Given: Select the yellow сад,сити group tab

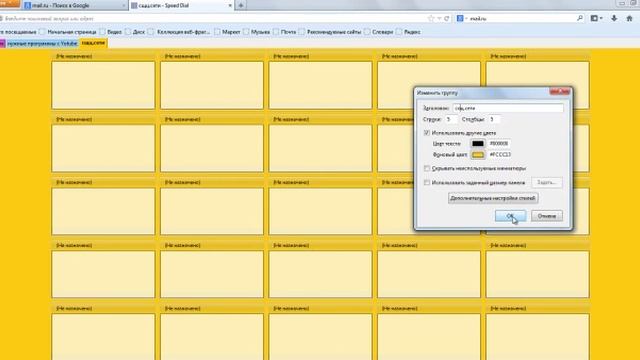Looking at the screenshot, I should (93, 43).
